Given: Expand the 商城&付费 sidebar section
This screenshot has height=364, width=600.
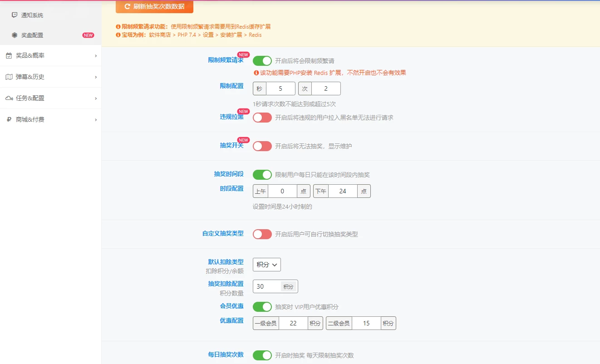Looking at the screenshot, I should click(x=50, y=119).
